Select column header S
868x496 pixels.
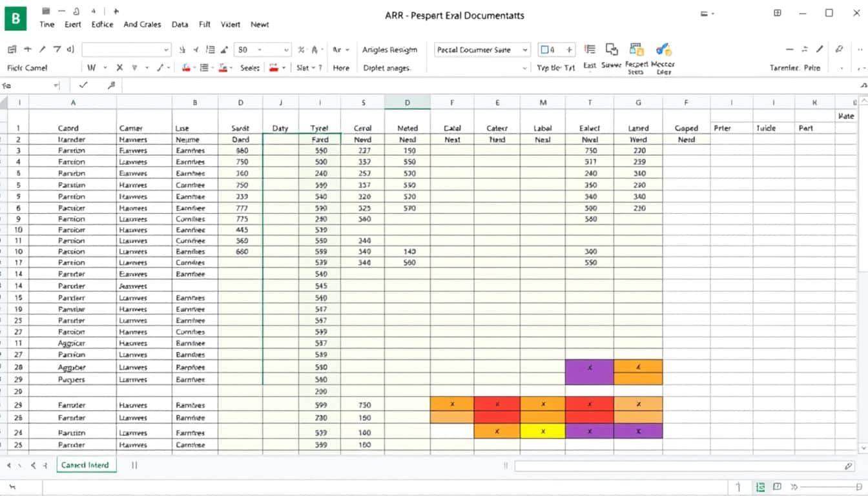[363, 102]
